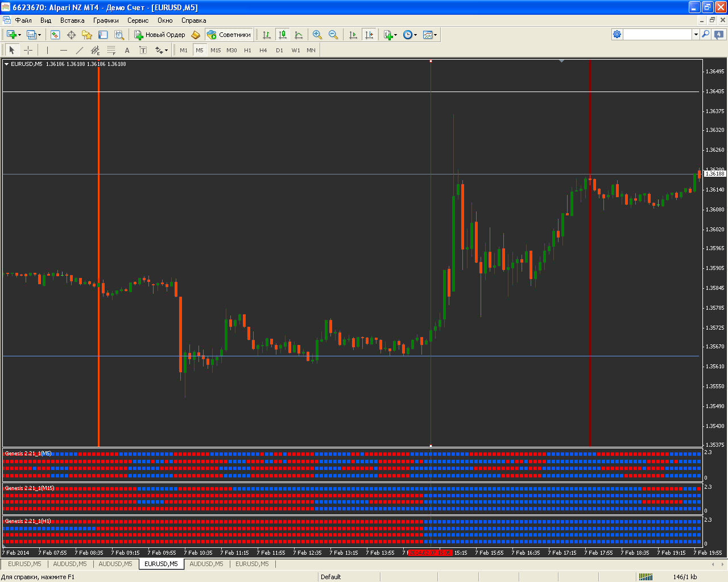This screenshot has width=728, height=582.
Task: Click the connection status 146/1 kb
Action: point(685,577)
